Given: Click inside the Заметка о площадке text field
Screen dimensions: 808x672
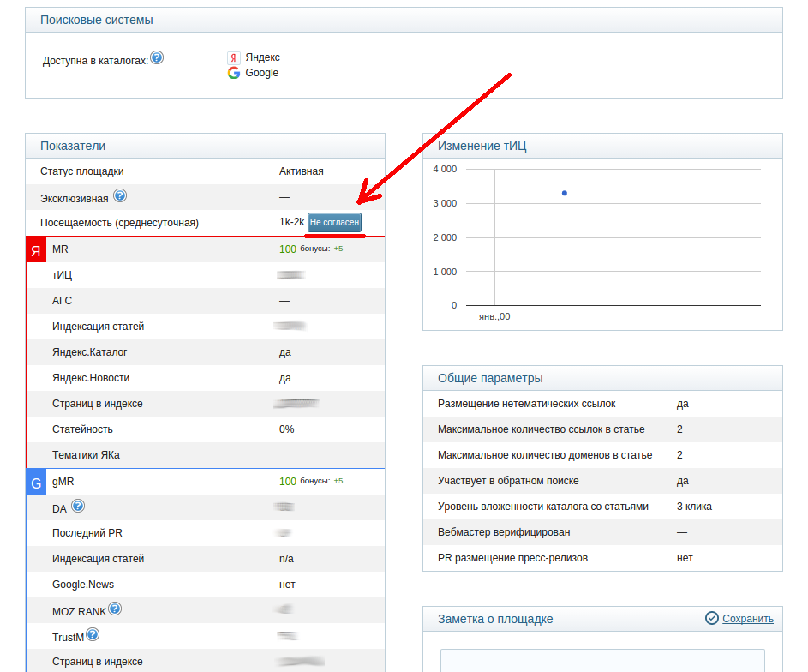Looking at the screenshot, I should point(602,661).
